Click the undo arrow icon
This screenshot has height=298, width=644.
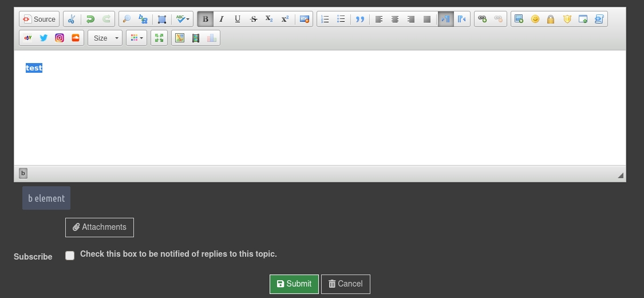[x=90, y=19]
